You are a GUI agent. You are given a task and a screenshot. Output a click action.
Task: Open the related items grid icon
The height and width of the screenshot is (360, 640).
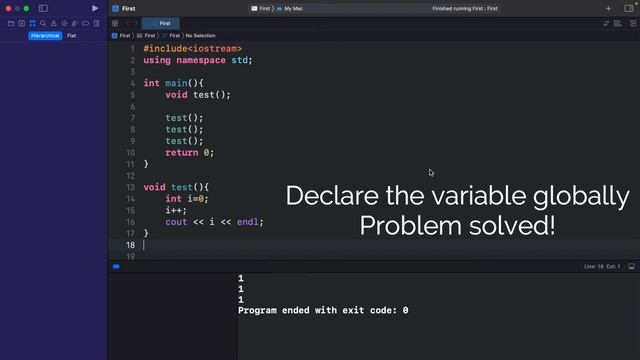tap(115, 23)
